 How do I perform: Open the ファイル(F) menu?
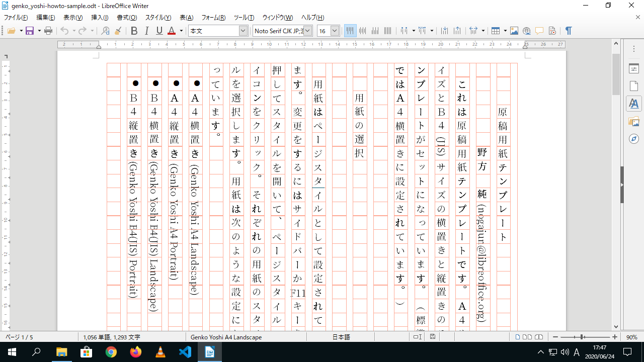coord(16,18)
